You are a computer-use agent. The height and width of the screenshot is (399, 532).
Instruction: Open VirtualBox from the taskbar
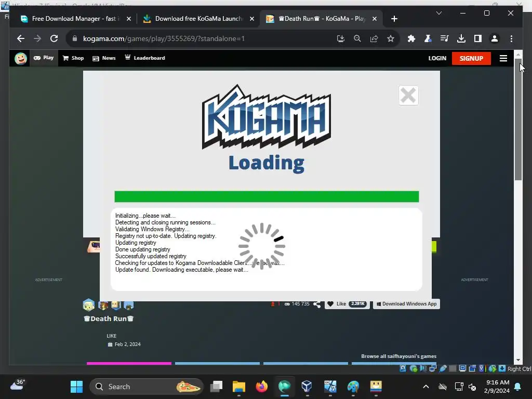(x=307, y=387)
